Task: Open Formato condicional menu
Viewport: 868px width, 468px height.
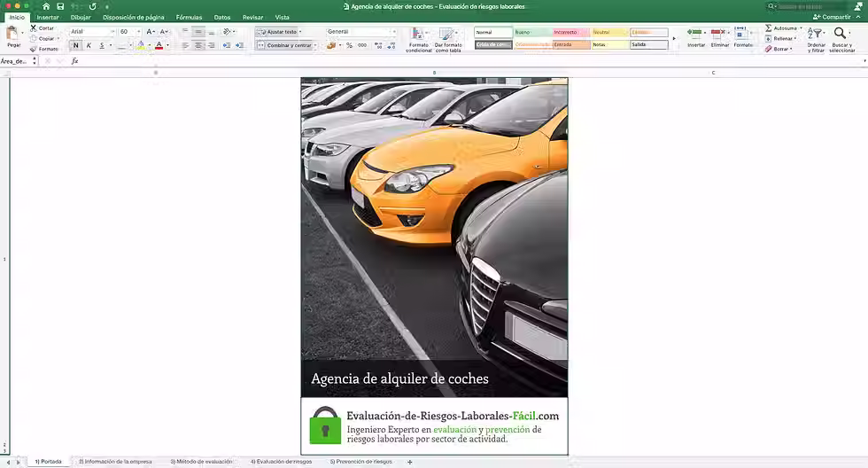Action: click(418, 40)
